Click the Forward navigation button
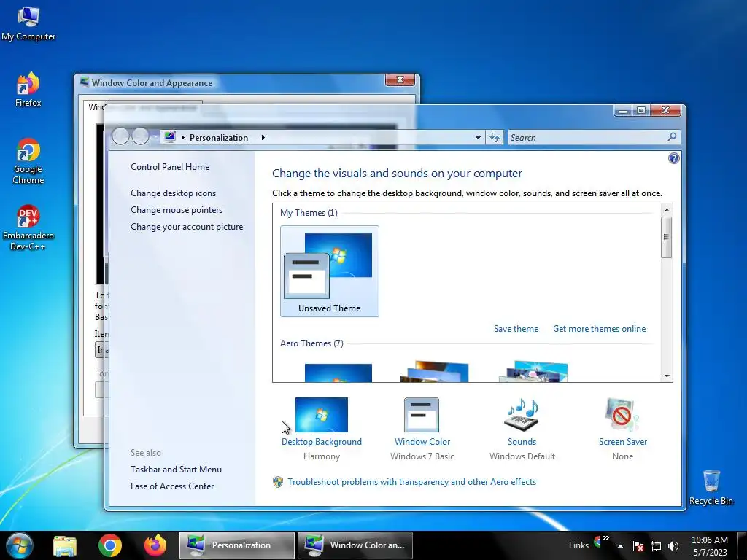The image size is (747, 560). tap(140, 136)
